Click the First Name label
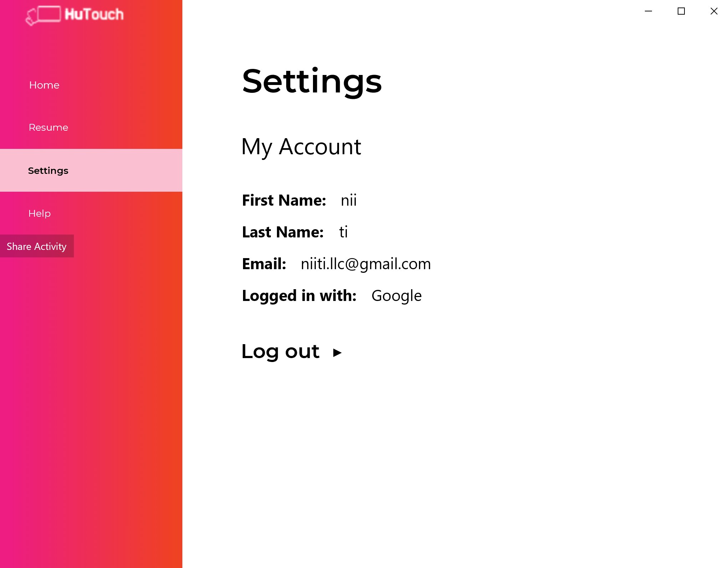Viewport: 728px width, 568px height. click(x=284, y=200)
